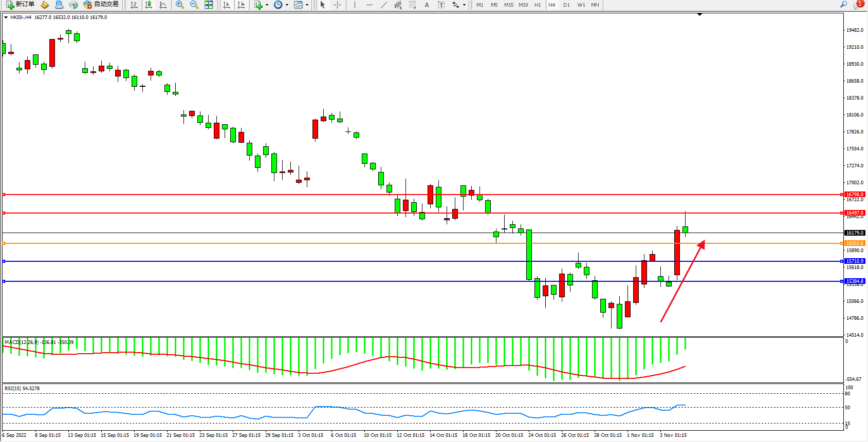Choose the draw trendline tool

(x=383, y=5)
